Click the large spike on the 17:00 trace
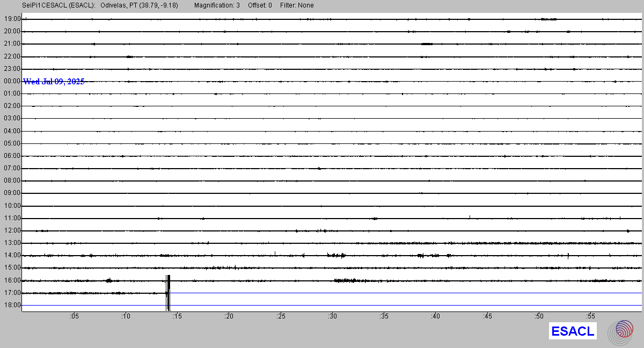This screenshot has width=644, height=348. coord(168,293)
